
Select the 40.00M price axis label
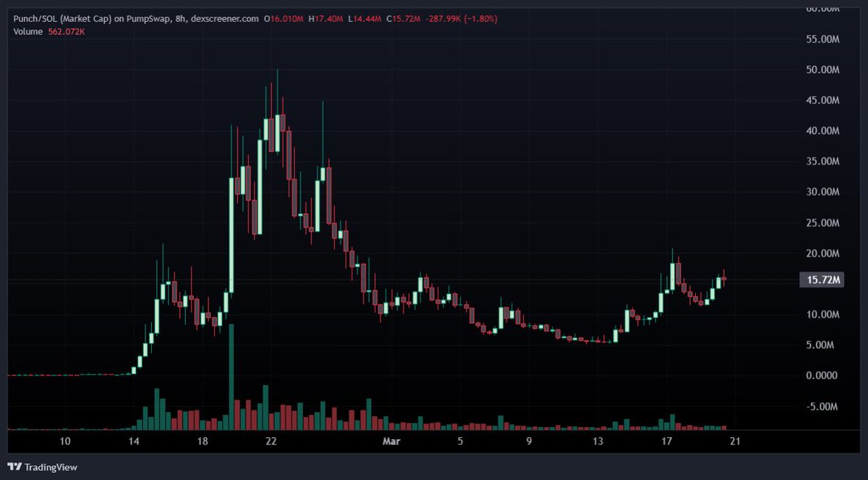click(x=824, y=131)
